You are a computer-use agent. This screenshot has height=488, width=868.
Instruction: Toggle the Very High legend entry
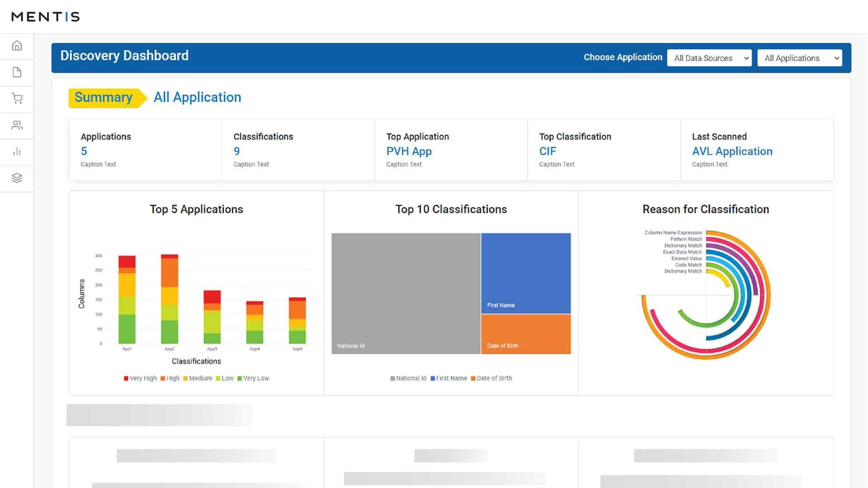[140, 379]
